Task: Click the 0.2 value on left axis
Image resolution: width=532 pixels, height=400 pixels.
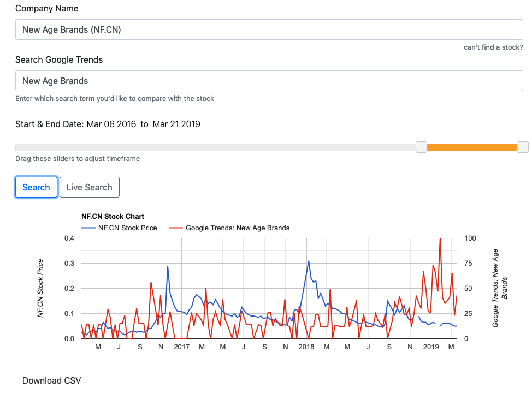Action: coord(69,289)
